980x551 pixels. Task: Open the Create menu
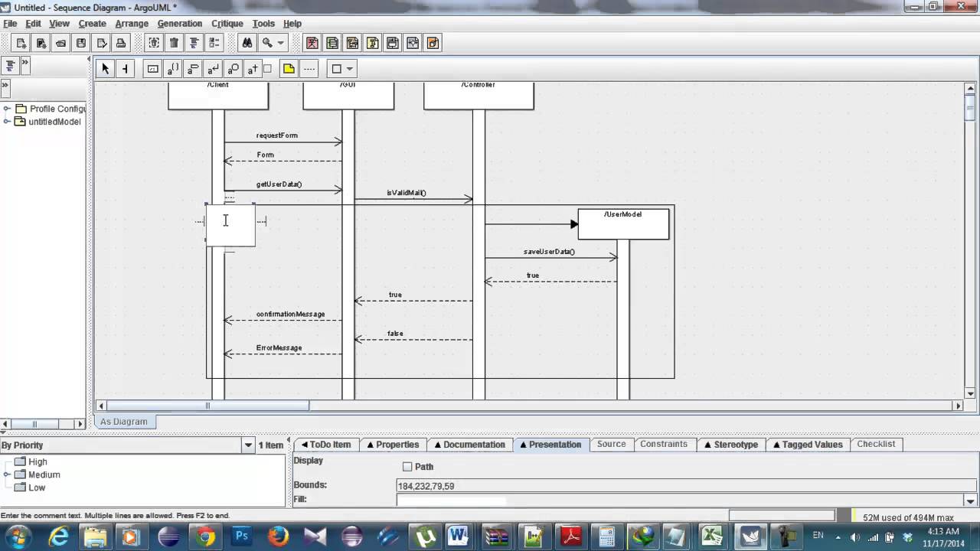(92, 24)
